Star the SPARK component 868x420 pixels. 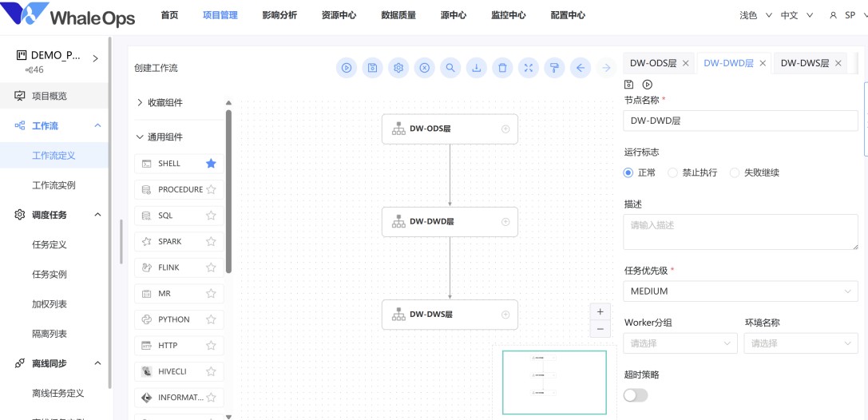(211, 241)
